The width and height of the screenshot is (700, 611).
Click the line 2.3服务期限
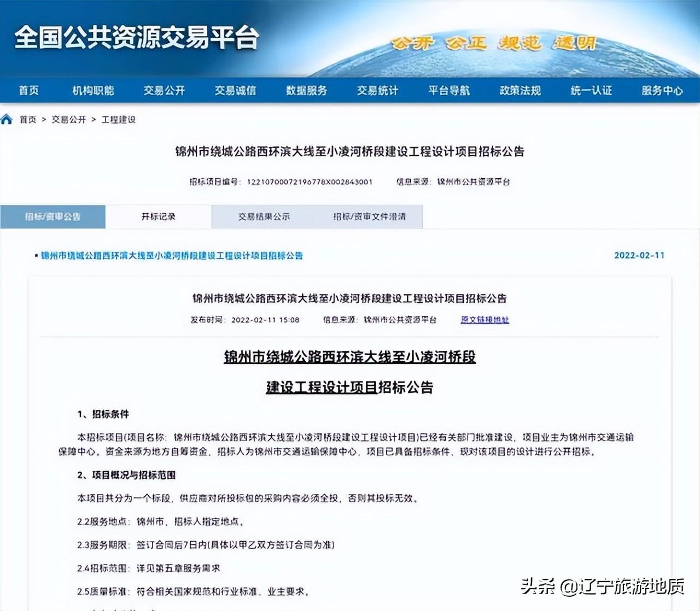[x=206, y=545]
